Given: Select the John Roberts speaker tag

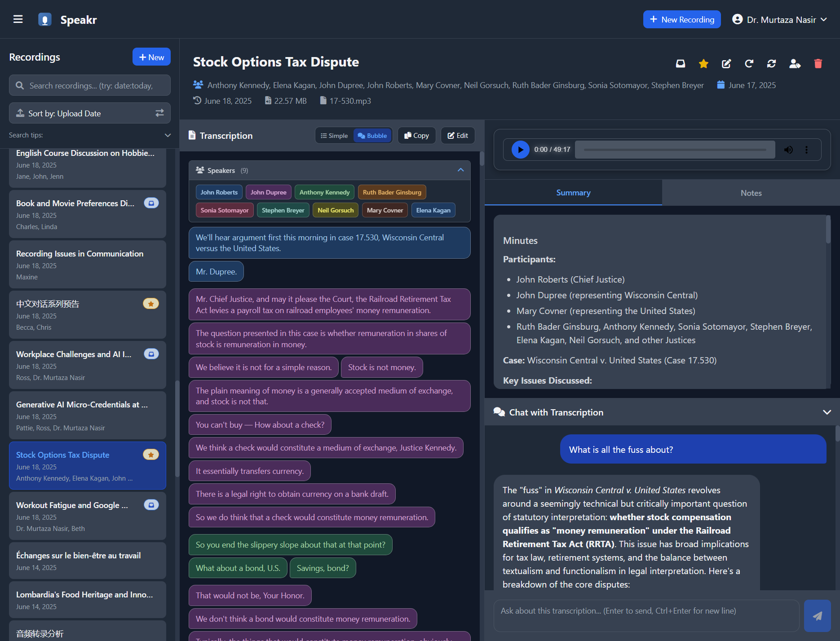Looking at the screenshot, I should coord(219,192).
